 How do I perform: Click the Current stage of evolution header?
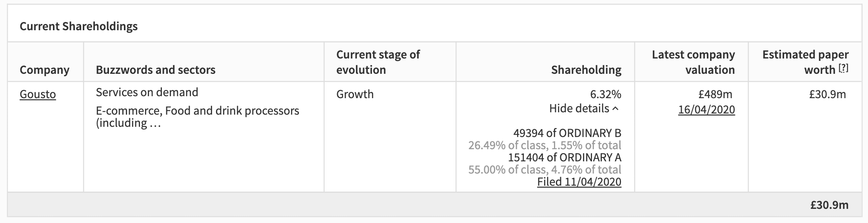pos(378,62)
